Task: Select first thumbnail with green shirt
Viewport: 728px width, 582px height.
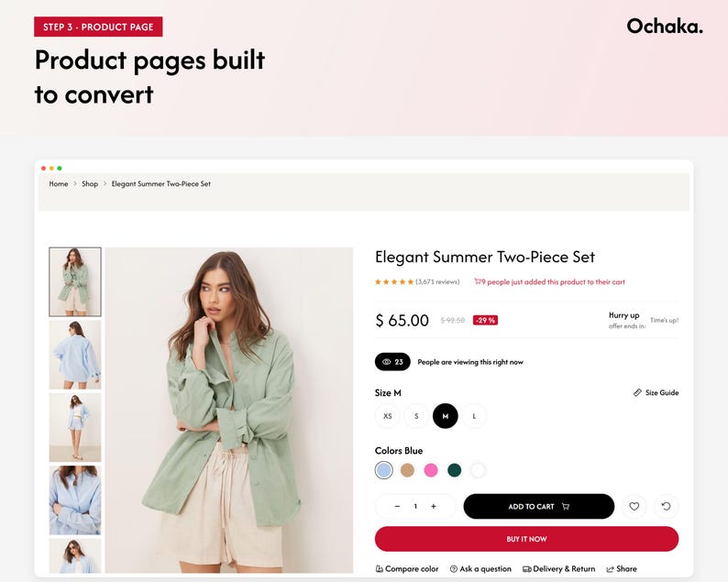Action: pyautogui.click(x=75, y=281)
